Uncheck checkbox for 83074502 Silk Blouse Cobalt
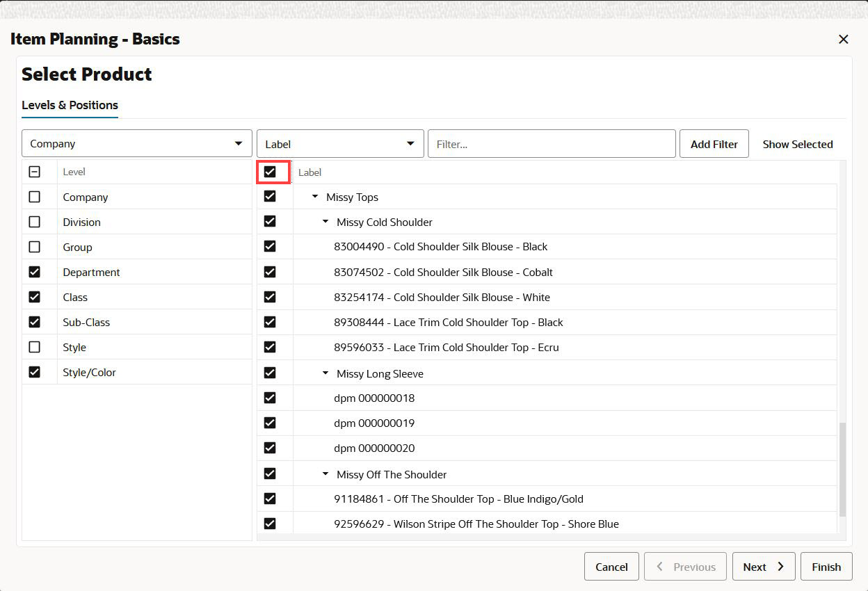Viewport: 868px width, 591px height. [x=270, y=272]
